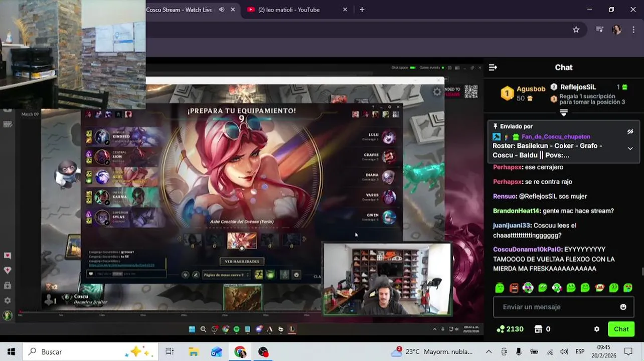Open a new browser tab with the plus
This screenshot has height=361, width=644.
(x=362, y=10)
